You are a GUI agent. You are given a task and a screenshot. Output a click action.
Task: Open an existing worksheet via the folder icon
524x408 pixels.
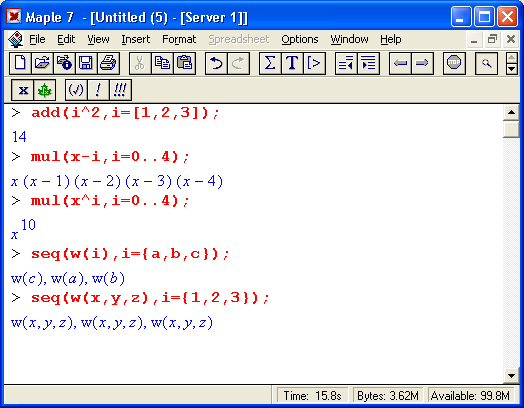pos(42,63)
